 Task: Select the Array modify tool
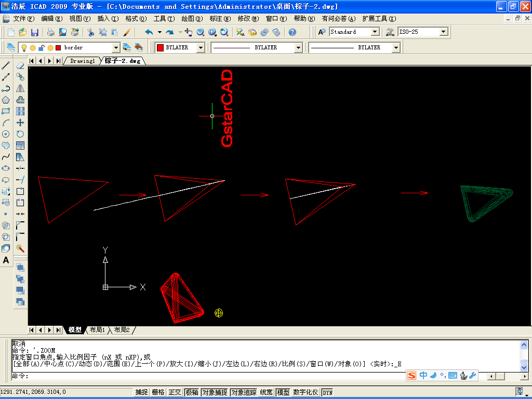[20, 111]
